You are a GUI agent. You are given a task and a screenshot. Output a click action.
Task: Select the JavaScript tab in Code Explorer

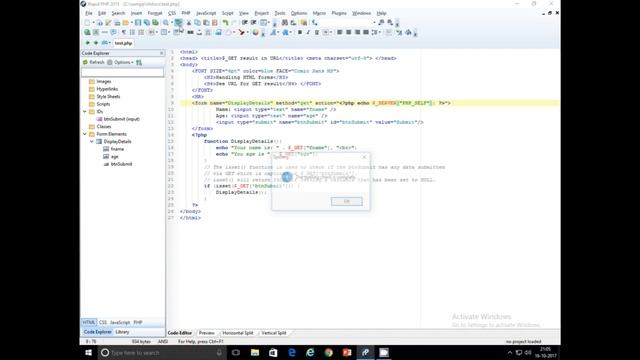(120, 322)
